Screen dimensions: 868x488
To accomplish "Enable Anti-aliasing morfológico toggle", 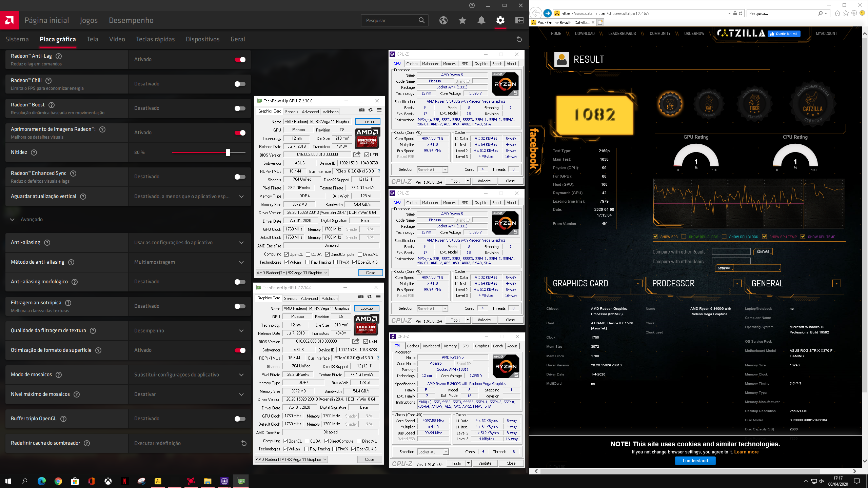I will [x=240, y=282].
